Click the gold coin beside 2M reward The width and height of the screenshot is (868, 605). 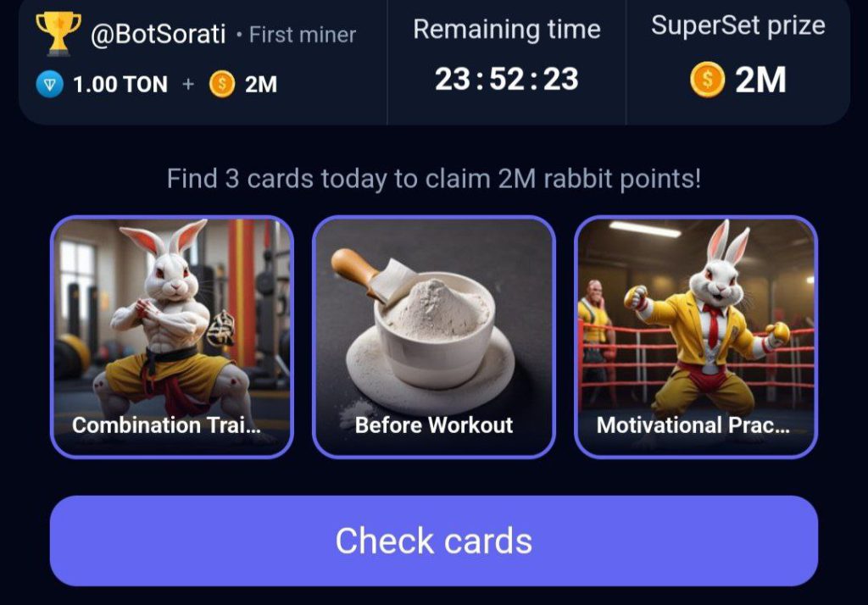[222, 84]
